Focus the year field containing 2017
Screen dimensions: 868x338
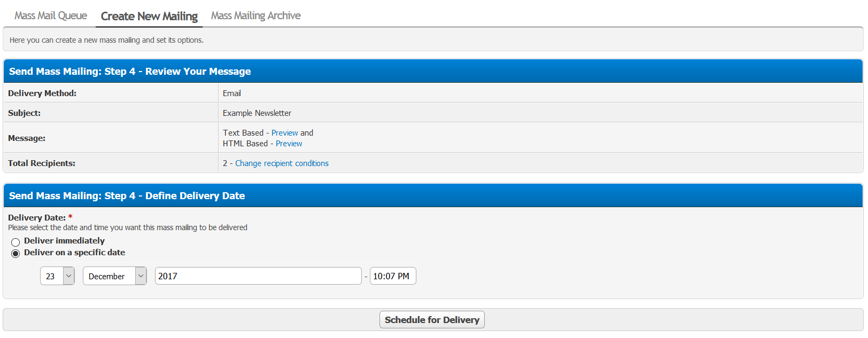pyautogui.click(x=258, y=276)
